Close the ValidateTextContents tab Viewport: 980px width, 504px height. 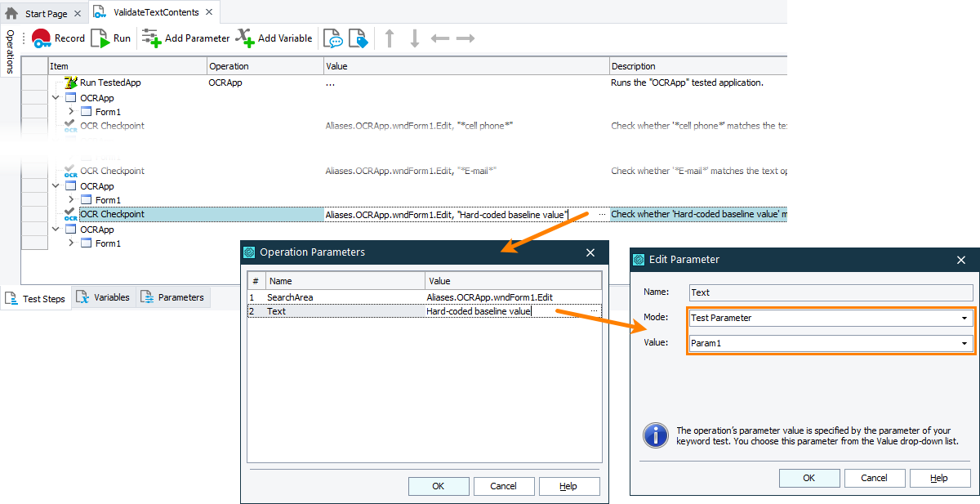(x=209, y=12)
